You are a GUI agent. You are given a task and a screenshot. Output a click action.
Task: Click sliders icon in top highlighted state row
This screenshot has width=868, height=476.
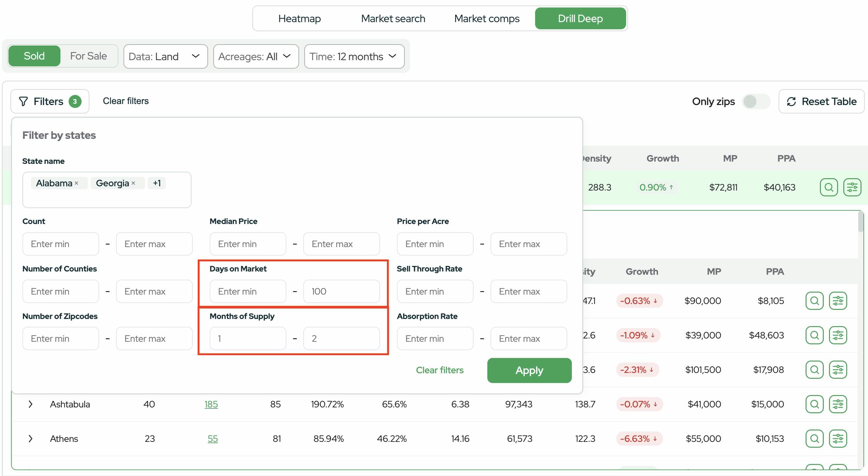[x=852, y=187]
